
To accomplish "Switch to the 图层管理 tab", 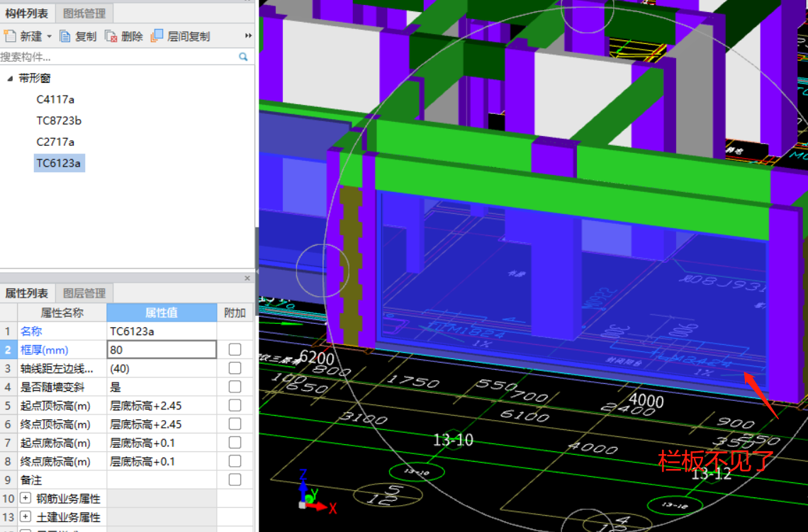I will (84, 293).
